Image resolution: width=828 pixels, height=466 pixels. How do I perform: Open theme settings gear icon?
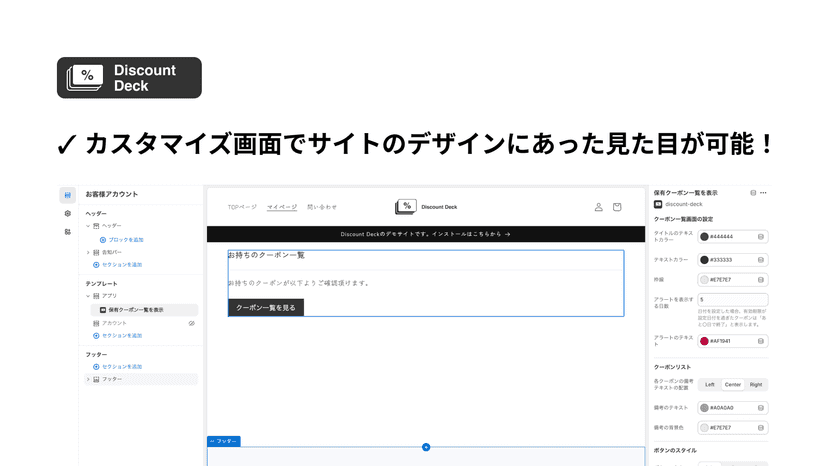pyautogui.click(x=68, y=213)
